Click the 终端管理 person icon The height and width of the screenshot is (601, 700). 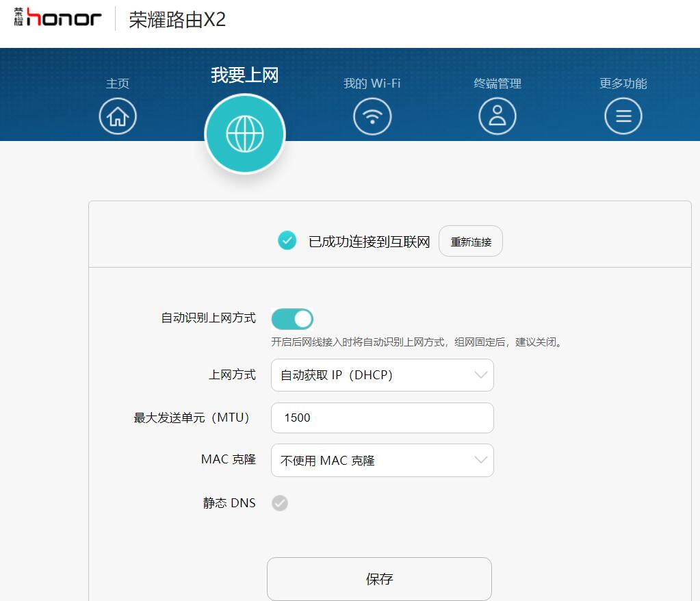[x=497, y=116]
